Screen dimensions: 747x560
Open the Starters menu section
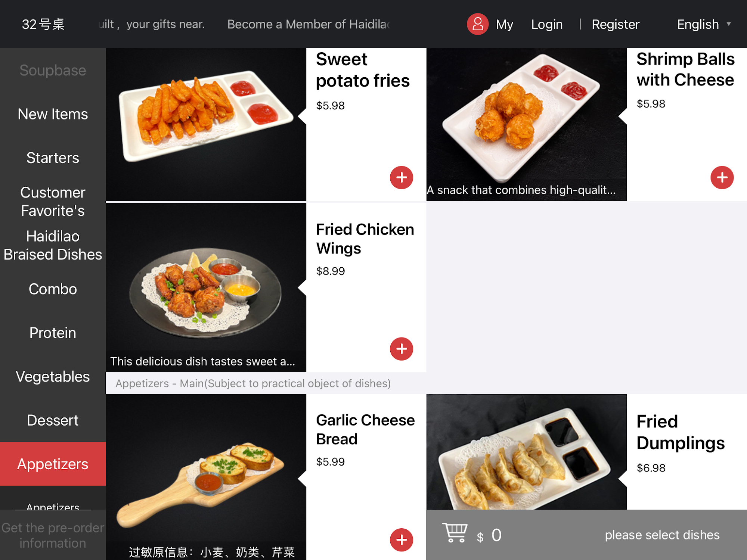pyautogui.click(x=53, y=158)
